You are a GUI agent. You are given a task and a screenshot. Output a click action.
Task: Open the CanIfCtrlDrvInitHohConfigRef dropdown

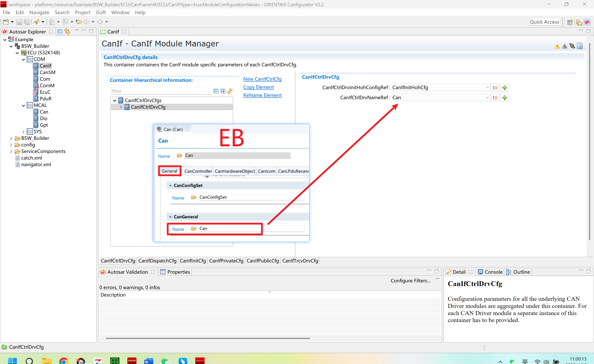click(487, 87)
